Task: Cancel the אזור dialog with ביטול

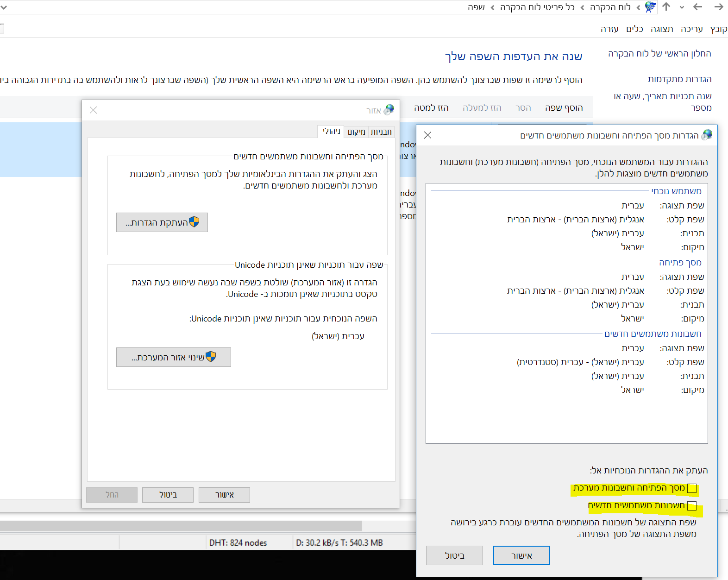Action: (168, 495)
